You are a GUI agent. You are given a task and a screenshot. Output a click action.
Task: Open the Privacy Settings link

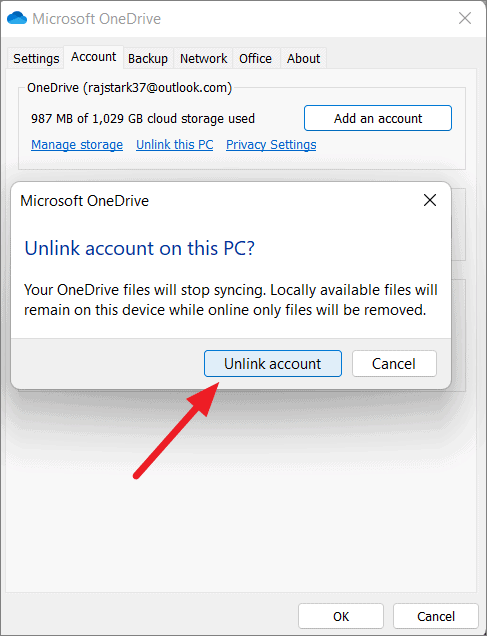coord(271,144)
